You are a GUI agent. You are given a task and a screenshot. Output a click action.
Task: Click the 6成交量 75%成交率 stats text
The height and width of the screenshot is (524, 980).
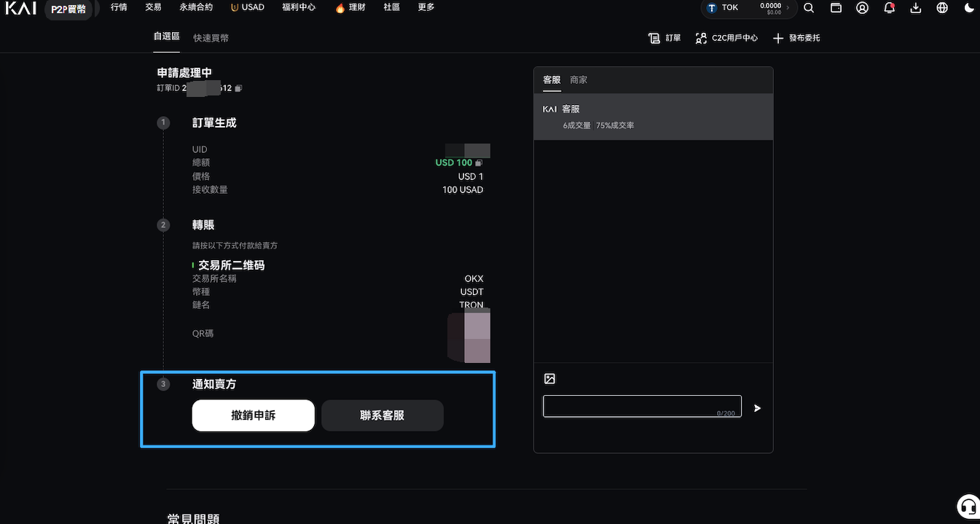tap(598, 125)
